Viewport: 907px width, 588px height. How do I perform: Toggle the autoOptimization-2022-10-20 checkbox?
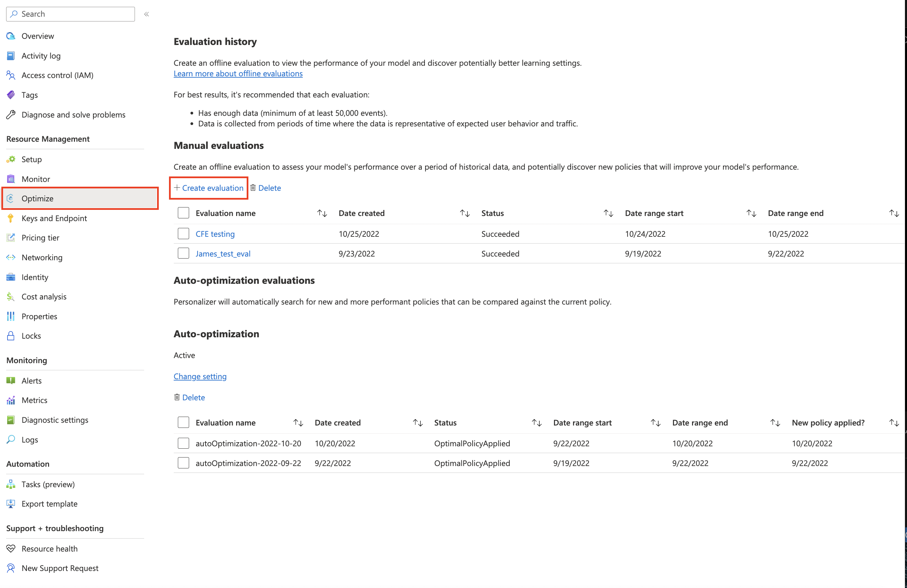[x=183, y=443]
